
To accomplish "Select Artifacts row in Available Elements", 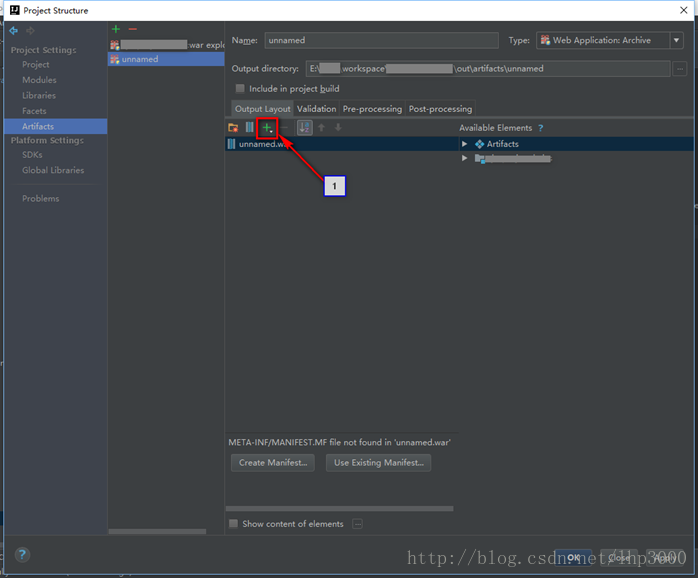I will pos(576,144).
